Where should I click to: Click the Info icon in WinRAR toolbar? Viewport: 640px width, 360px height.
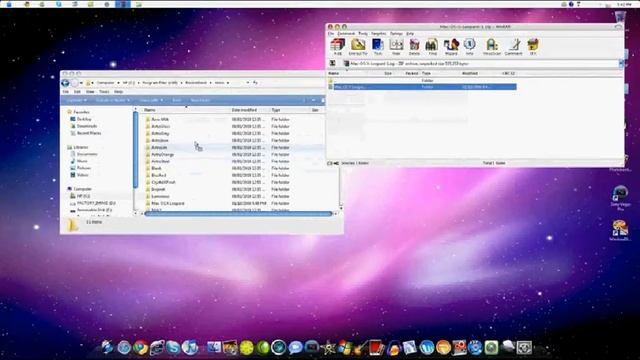(469, 47)
